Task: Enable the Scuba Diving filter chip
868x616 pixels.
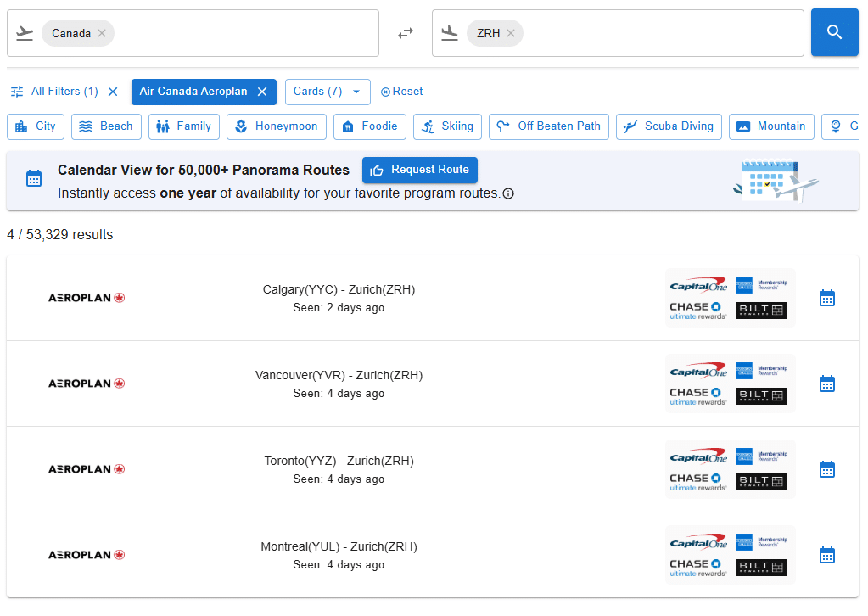Action: point(669,126)
